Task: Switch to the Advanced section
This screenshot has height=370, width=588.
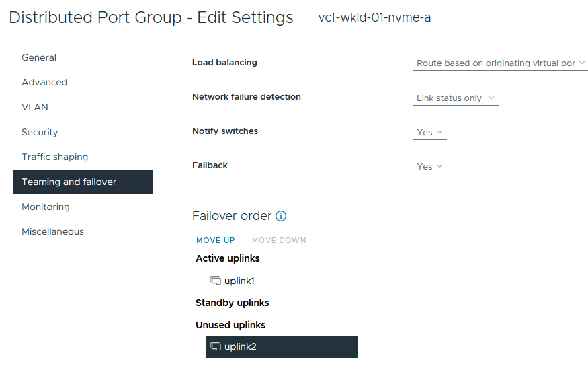Action: [x=44, y=82]
